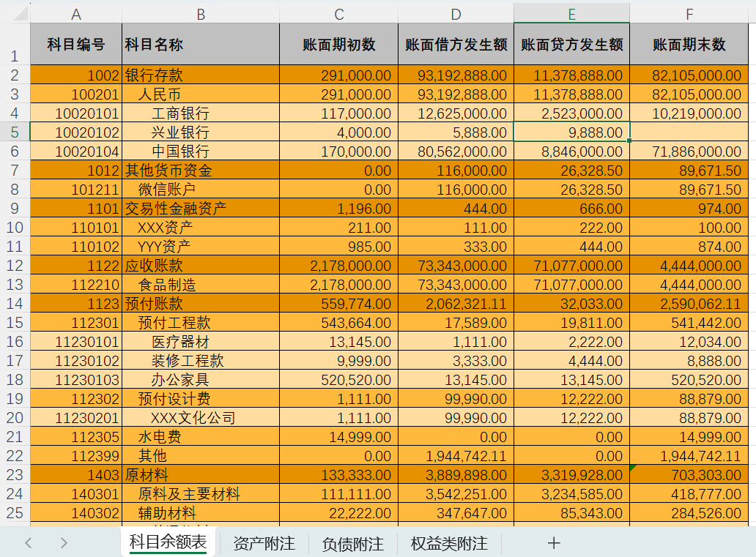Viewport: 756px width, 557px height.
Task: Click account code 11230201
Action: (x=76, y=418)
